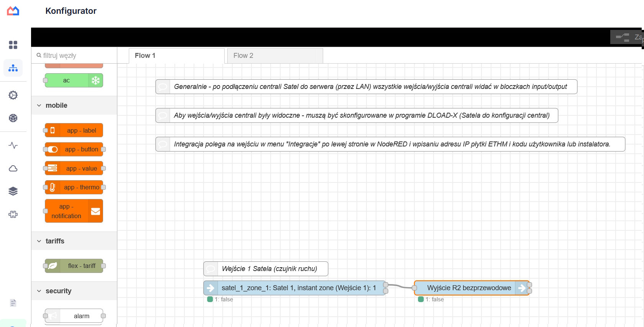Select the Wyjście R2 bezprzewodowe node
Image resolution: width=644 pixels, height=327 pixels.
pos(472,288)
